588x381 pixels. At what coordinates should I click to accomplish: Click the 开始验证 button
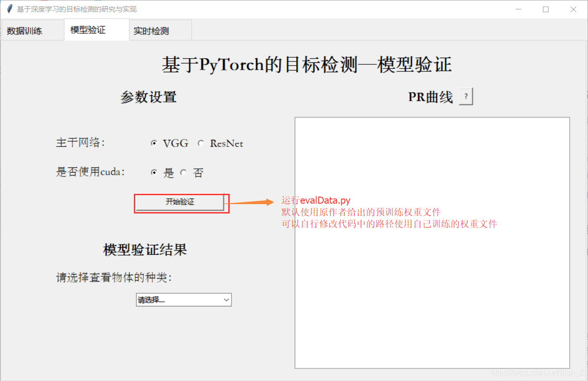pos(180,202)
